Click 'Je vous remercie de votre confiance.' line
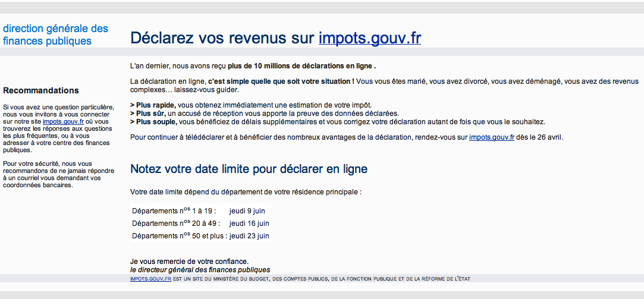Screen dimensions: 644x299 [189, 261]
